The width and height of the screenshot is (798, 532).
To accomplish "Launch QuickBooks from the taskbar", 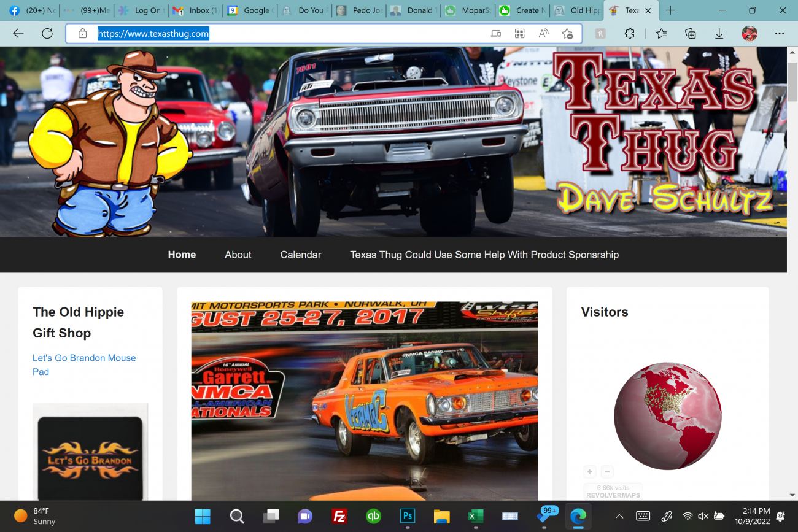I will tap(373, 517).
